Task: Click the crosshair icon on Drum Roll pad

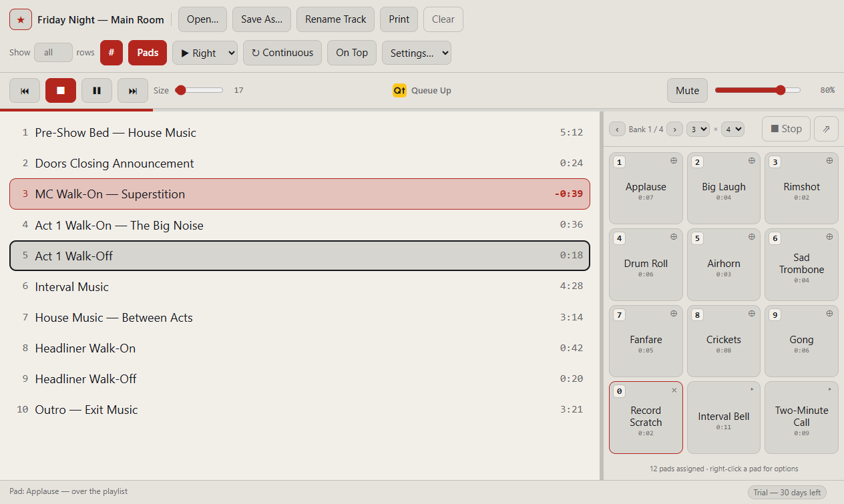Action: 674,237
